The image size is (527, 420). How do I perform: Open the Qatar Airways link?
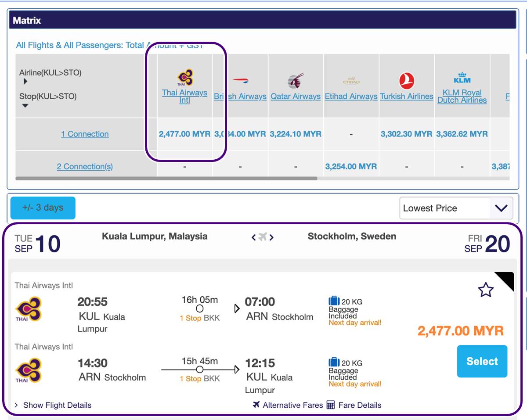coord(296,97)
